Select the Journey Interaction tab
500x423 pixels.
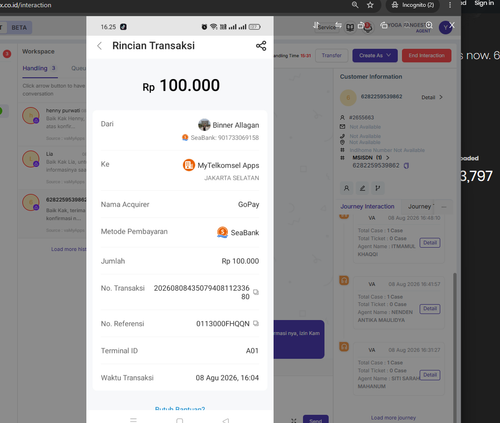[367, 206]
